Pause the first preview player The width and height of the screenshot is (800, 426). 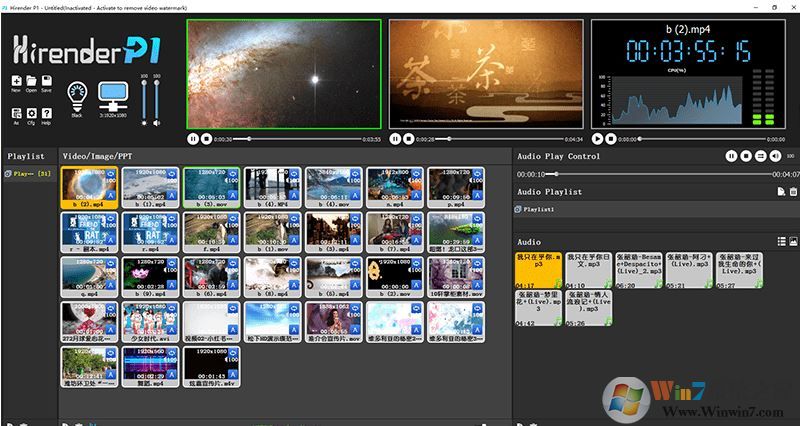point(193,139)
